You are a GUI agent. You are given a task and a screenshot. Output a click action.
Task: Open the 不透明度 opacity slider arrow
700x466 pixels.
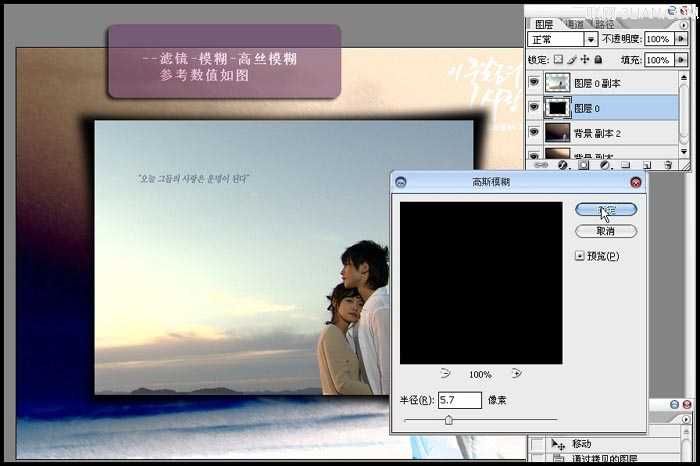tap(680, 39)
